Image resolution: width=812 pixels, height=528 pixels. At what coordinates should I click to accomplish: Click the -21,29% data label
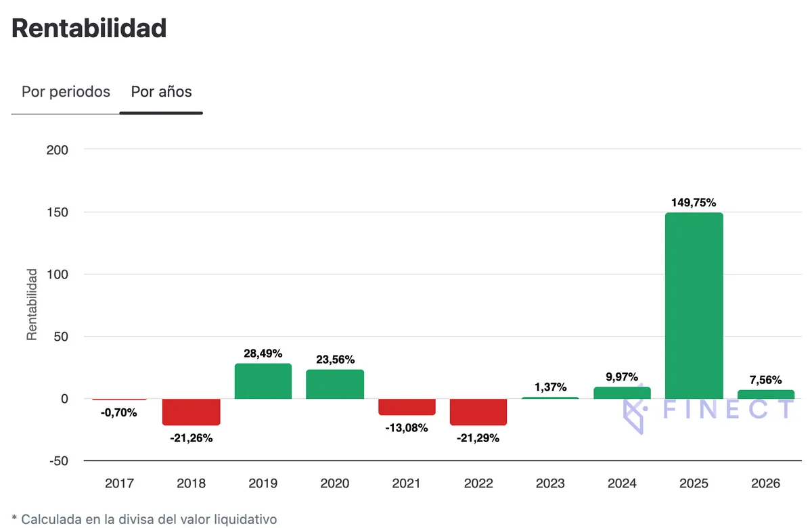(478, 438)
